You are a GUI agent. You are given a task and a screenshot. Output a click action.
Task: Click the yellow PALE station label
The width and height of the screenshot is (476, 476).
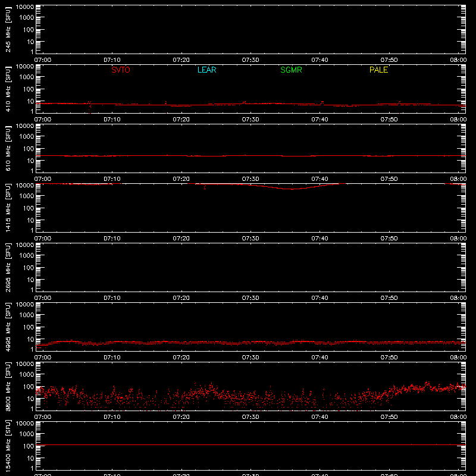378,70
